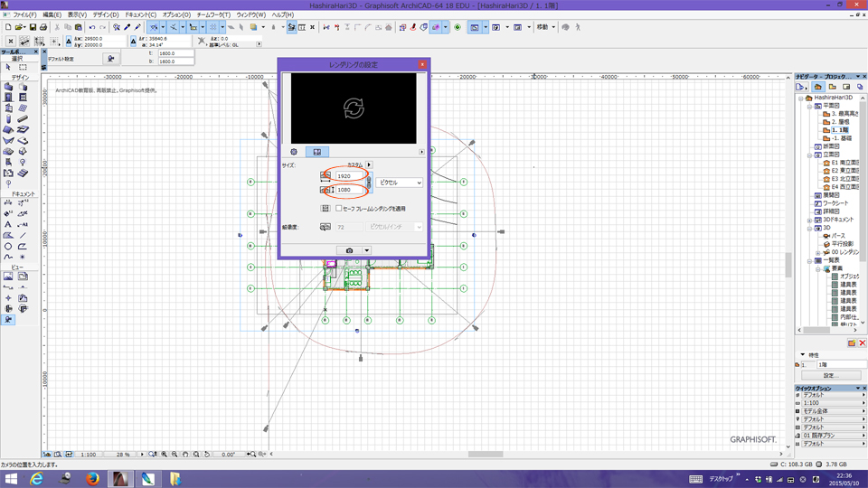This screenshot has width=868, height=488.
Task: Open the 編集(E) menu
Action: (x=52, y=15)
